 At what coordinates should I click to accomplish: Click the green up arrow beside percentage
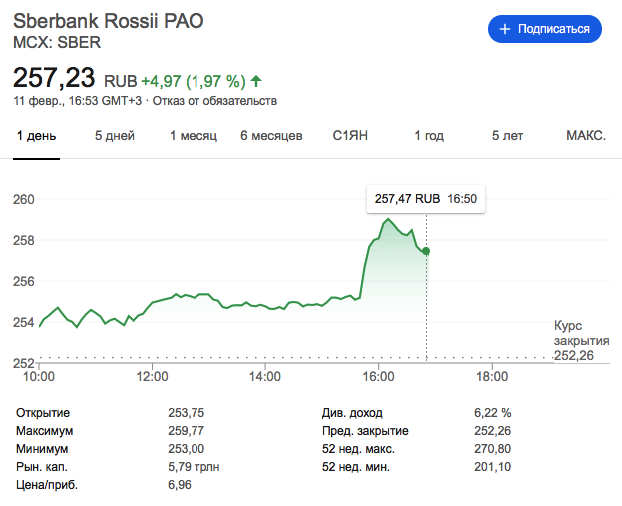(x=256, y=80)
